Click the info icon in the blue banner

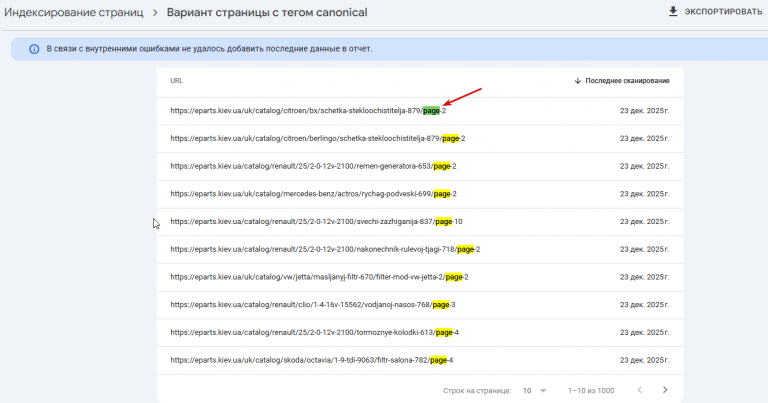[x=34, y=49]
